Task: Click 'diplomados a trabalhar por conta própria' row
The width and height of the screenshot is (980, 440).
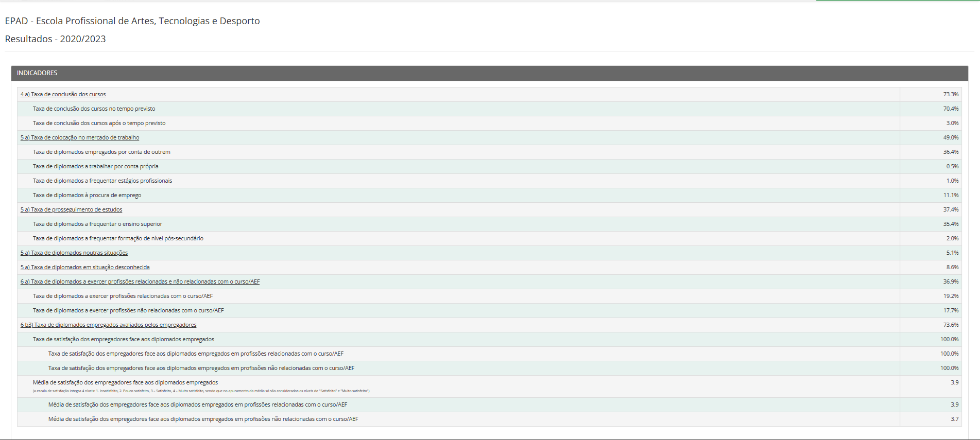Action: (x=95, y=166)
